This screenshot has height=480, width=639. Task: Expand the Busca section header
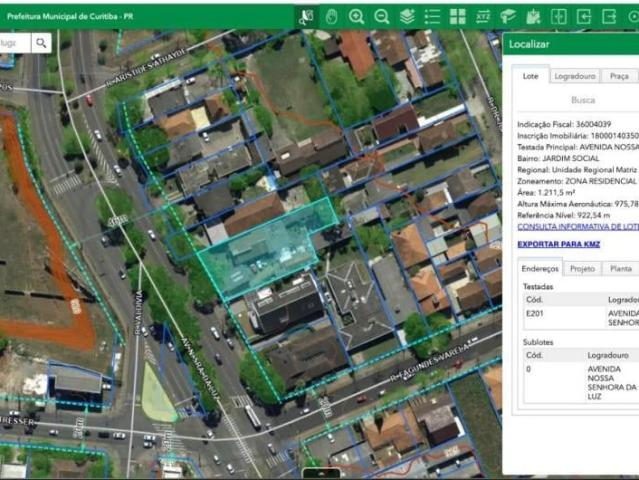583,100
